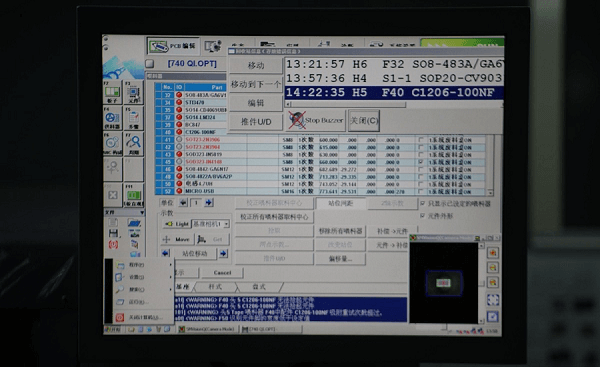Click the unit value field showing 1
This screenshot has height=367, width=600.
(196, 202)
